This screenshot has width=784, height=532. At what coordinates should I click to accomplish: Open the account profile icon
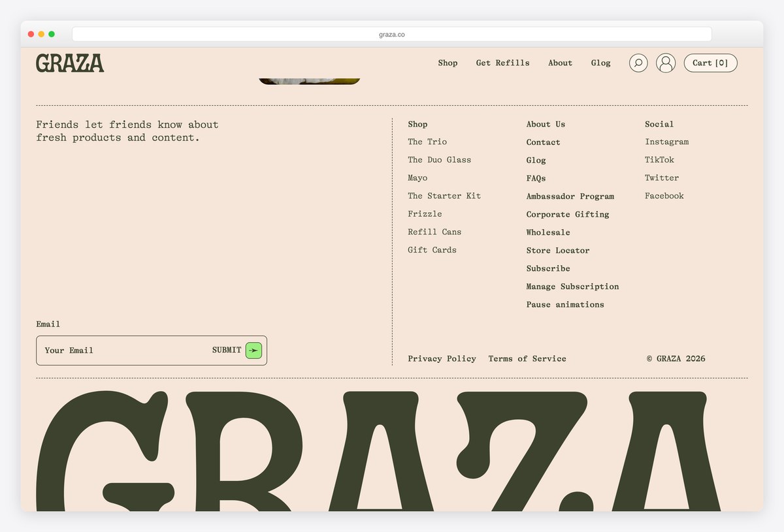tap(666, 63)
